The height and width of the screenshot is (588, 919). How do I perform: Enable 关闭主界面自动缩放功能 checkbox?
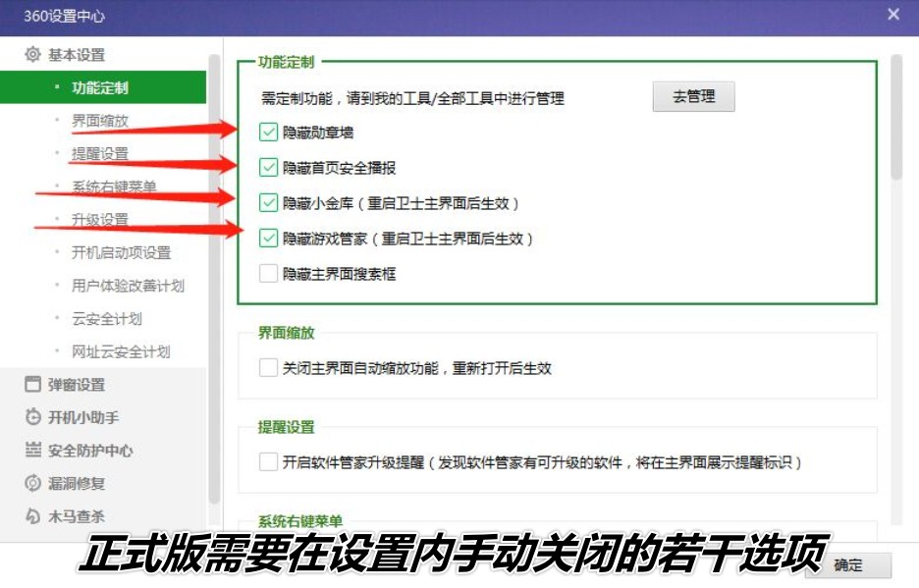(268, 367)
